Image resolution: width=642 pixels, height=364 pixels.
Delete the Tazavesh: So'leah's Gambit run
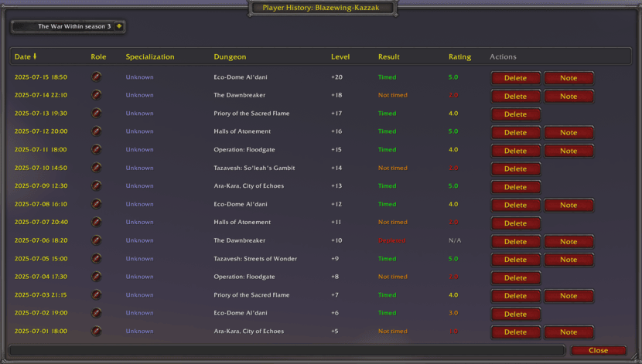(x=515, y=168)
